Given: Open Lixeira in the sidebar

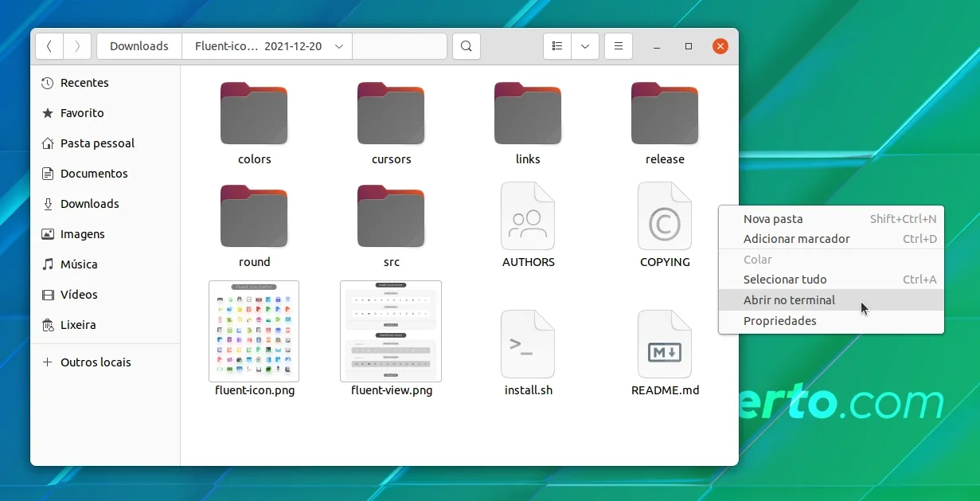Looking at the screenshot, I should click(x=106, y=325).
